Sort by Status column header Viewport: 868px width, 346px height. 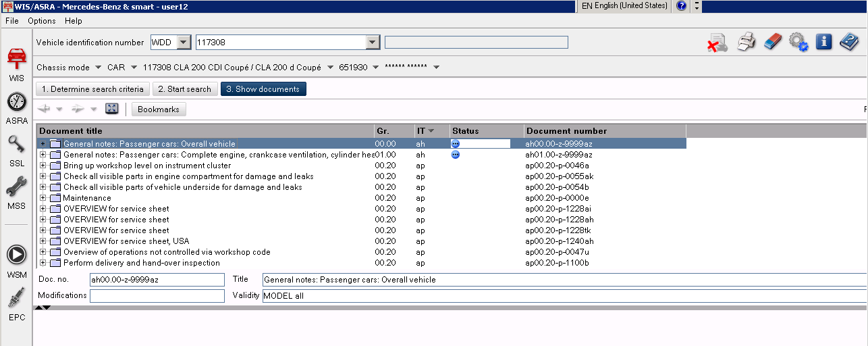[487, 130]
